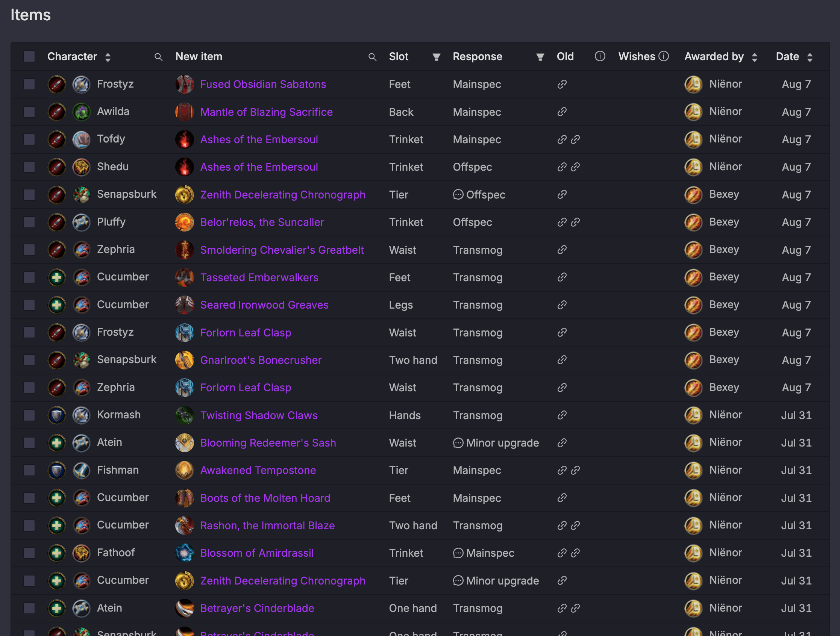The width and height of the screenshot is (840, 636).
Task: Click the Tasseted Emberwalkers item icon
Action: 185,277
